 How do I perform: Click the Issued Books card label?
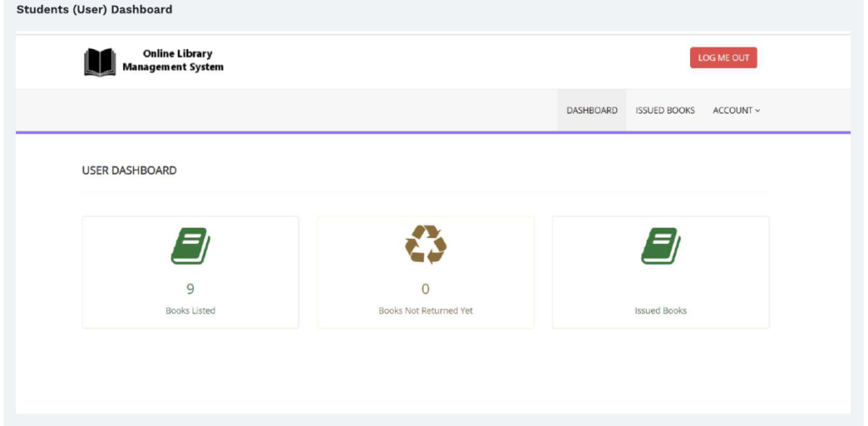click(x=660, y=311)
